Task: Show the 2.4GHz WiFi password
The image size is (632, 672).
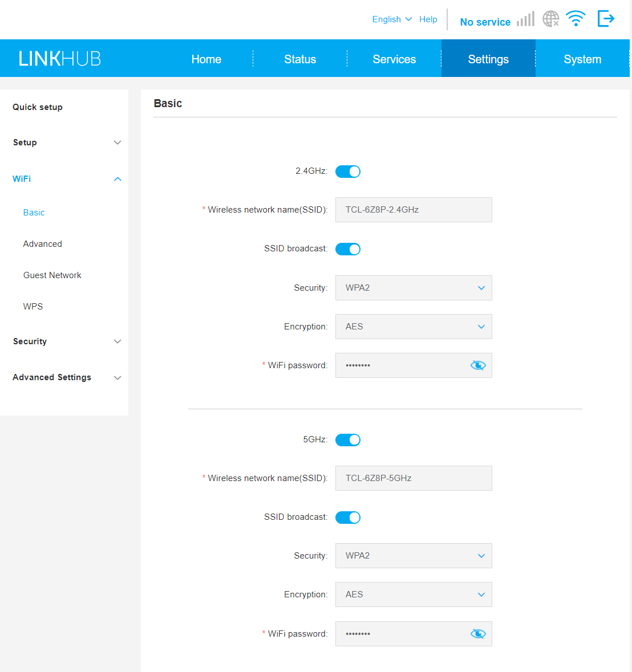Action: (x=478, y=365)
